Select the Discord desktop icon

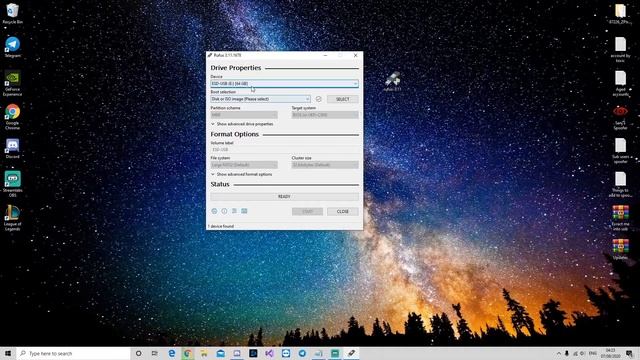click(12, 149)
